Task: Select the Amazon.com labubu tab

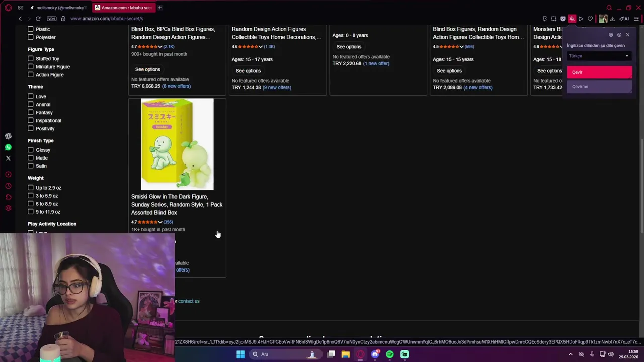Action: click(x=123, y=8)
